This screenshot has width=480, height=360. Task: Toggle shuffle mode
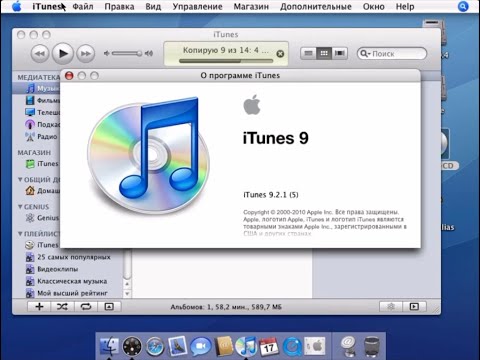click(x=62, y=307)
